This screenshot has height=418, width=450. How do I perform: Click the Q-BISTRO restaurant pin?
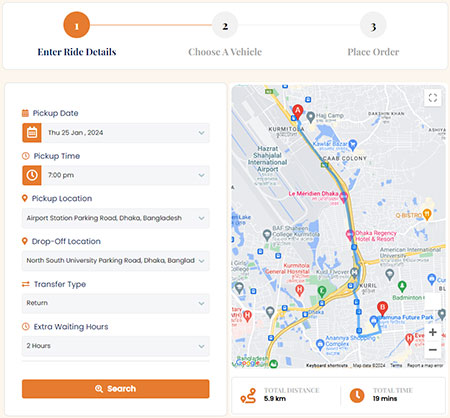(427, 214)
